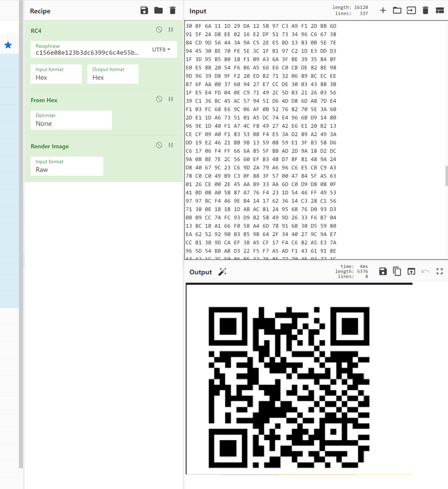The width and height of the screenshot is (448, 489).
Task: Open Render Image Input format Raw dropdown
Action: [67, 166]
